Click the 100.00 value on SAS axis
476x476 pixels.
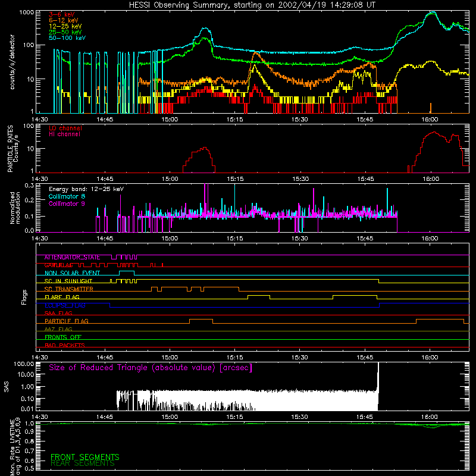tap(24, 364)
